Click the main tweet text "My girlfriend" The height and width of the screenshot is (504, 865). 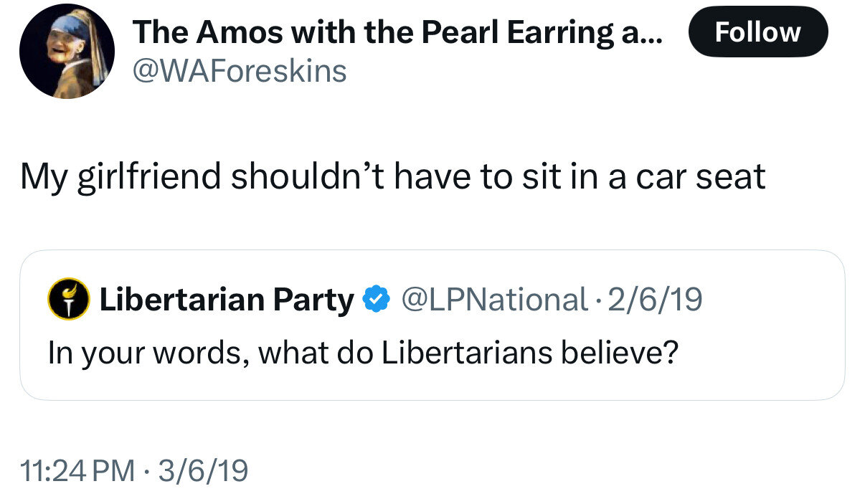pos(120,177)
